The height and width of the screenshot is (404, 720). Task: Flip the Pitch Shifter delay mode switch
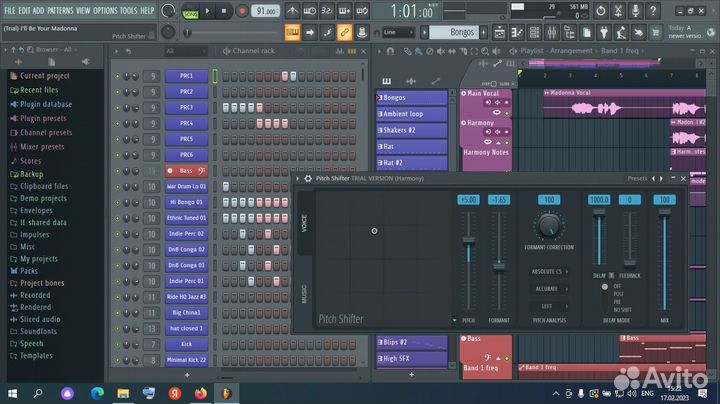click(x=605, y=297)
